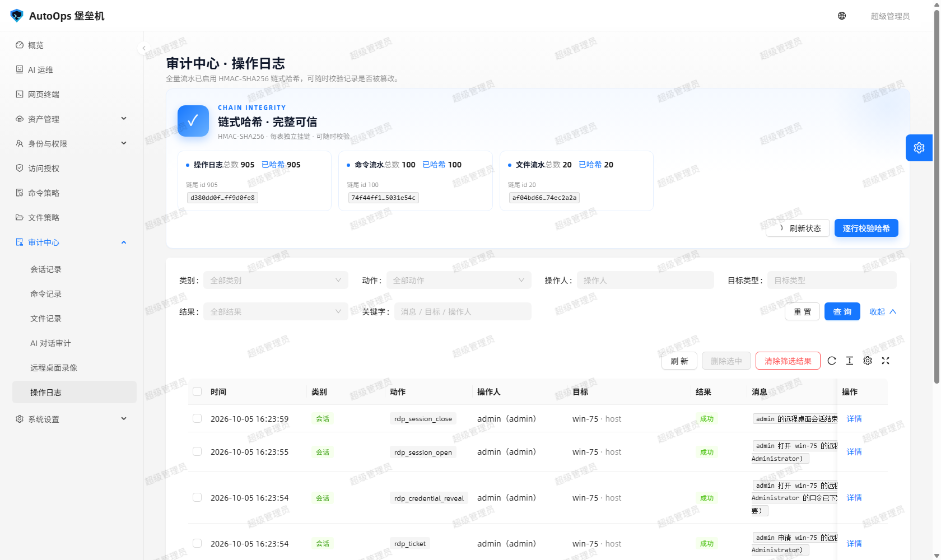Expand the 身份与权限 menu chevron

(x=124, y=143)
